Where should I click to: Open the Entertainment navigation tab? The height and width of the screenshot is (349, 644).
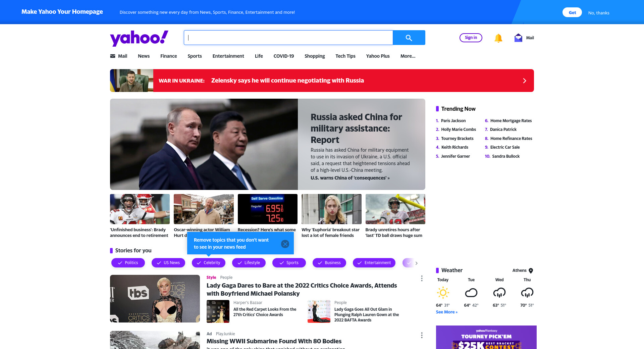pyautogui.click(x=228, y=56)
